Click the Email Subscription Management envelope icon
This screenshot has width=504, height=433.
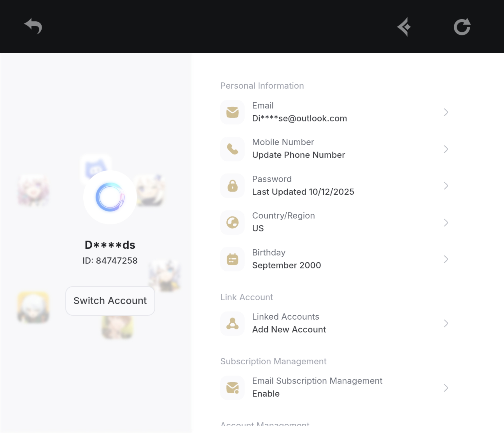click(232, 388)
